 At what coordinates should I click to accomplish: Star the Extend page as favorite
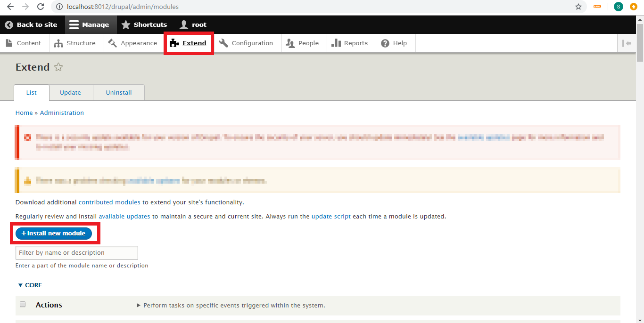tap(58, 67)
